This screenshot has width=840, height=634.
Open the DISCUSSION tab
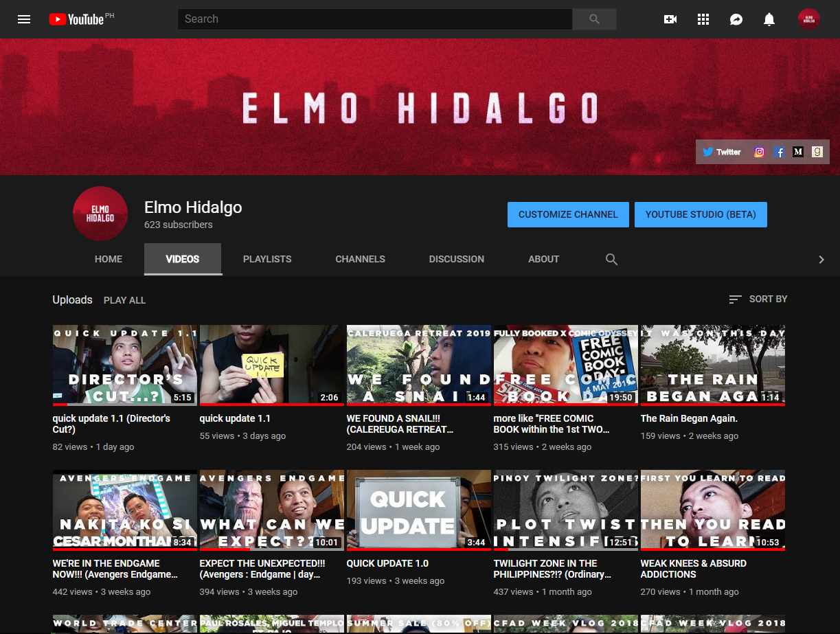tap(457, 259)
